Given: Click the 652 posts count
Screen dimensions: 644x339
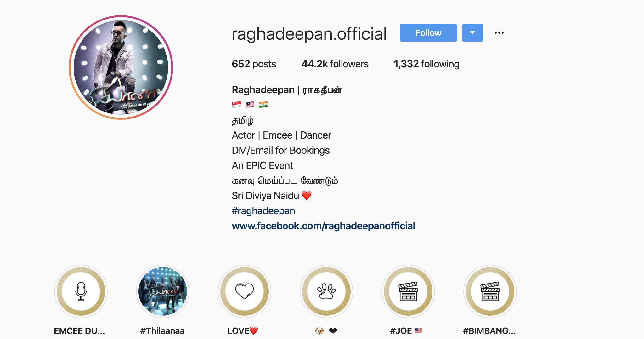Looking at the screenshot, I should click(x=254, y=64).
